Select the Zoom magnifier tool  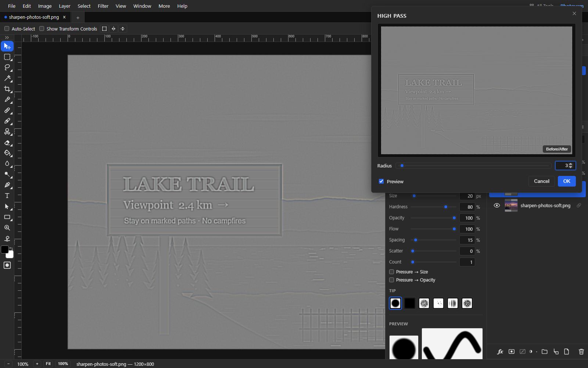pos(7,228)
